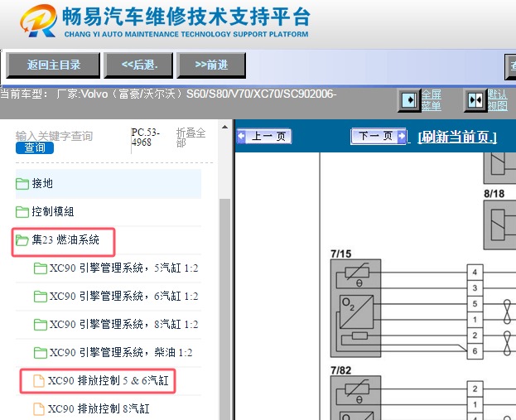Click the 8/18 relay label in the diagram
This screenshot has height=420, width=516.
click(x=494, y=194)
